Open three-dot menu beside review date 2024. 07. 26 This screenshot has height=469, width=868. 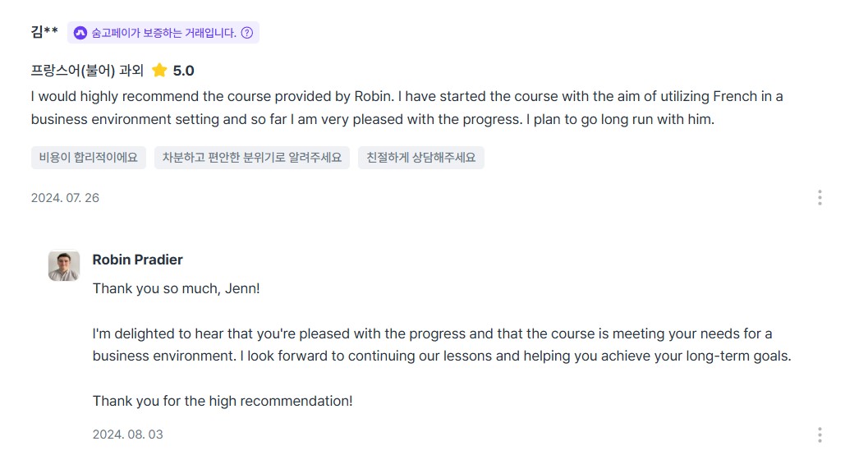pyautogui.click(x=820, y=198)
